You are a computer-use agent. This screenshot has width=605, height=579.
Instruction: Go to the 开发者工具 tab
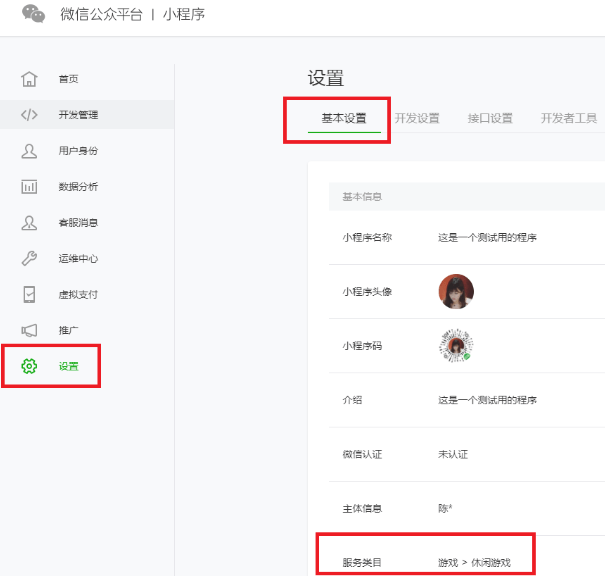(x=568, y=118)
